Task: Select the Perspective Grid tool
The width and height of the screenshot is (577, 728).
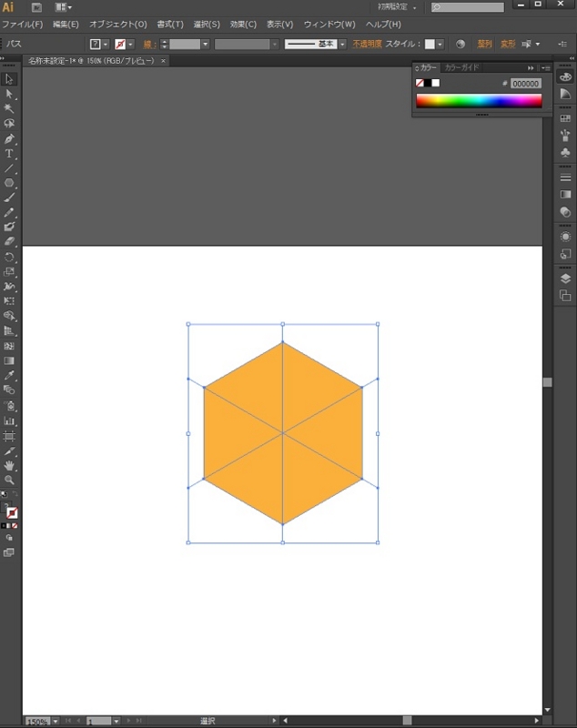Action: pos(9,331)
